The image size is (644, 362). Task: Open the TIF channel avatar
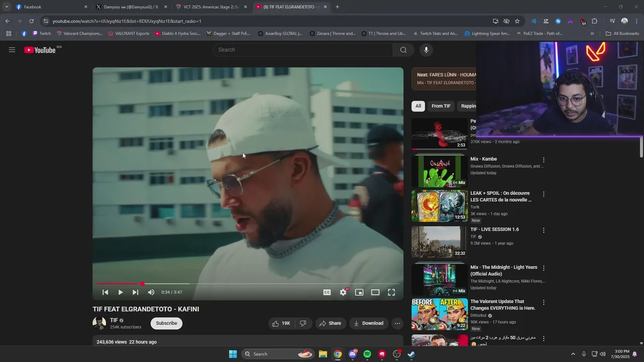pos(99,323)
